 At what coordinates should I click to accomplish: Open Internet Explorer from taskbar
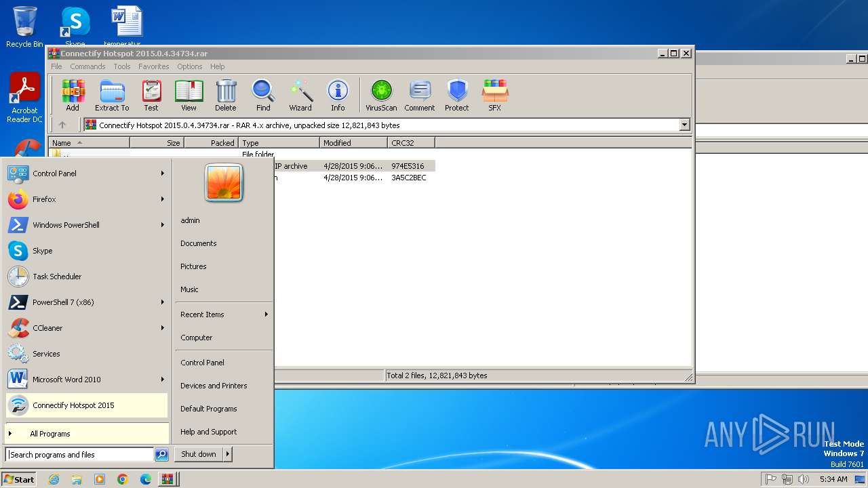tap(54, 479)
